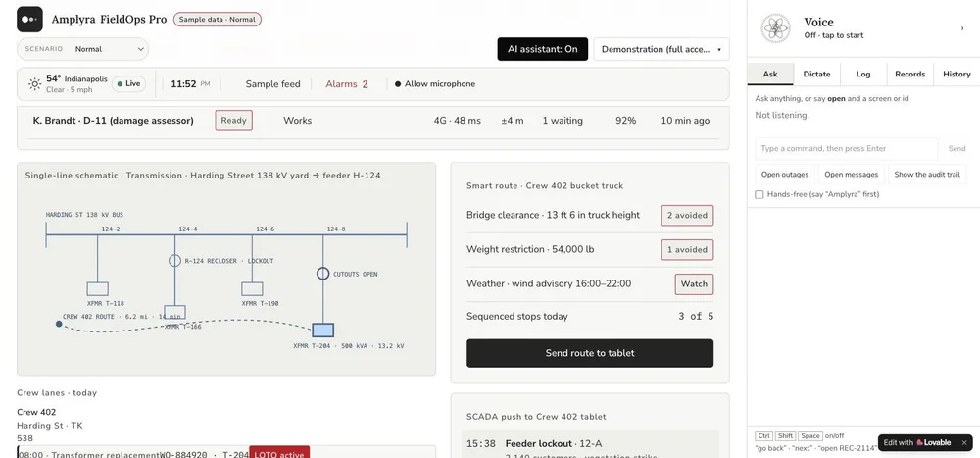This screenshot has height=458, width=980.
Task: Open the History tab
Action: [956, 74]
